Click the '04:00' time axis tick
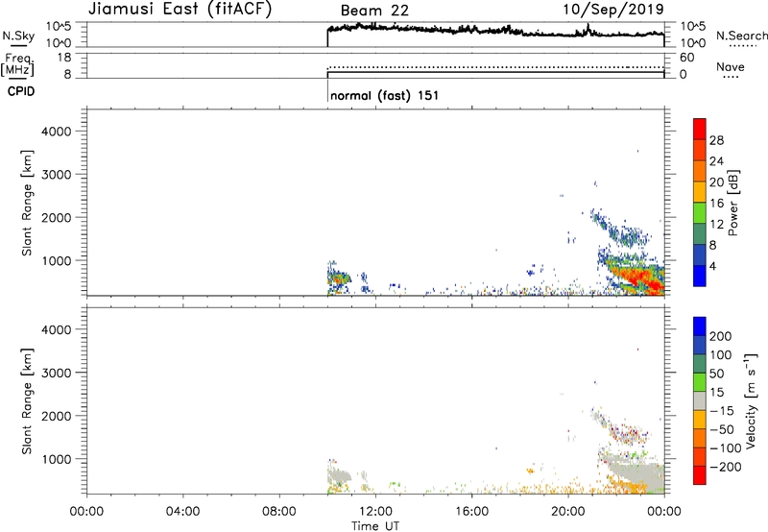The height and width of the screenshot is (532, 768). 182,512
